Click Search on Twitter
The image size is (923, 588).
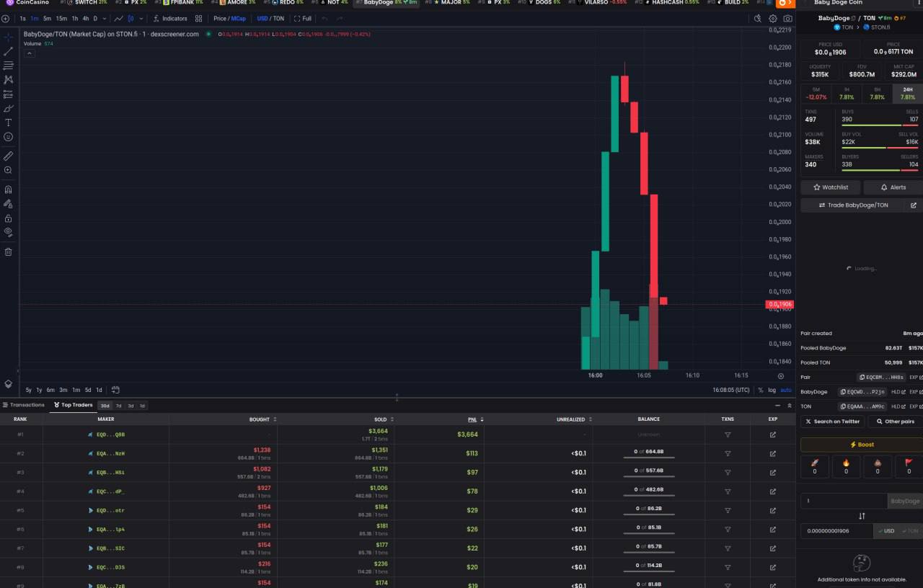[832, 422]
